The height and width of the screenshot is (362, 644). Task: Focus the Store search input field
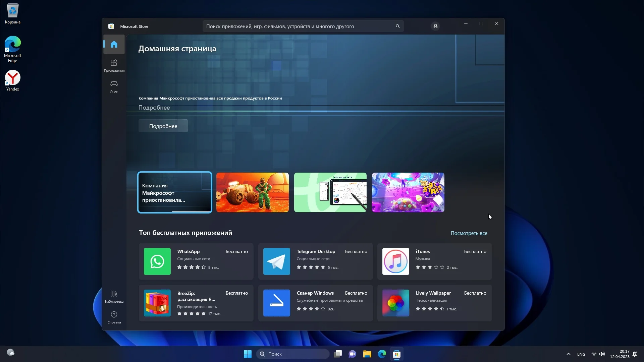tap(299, 26)
